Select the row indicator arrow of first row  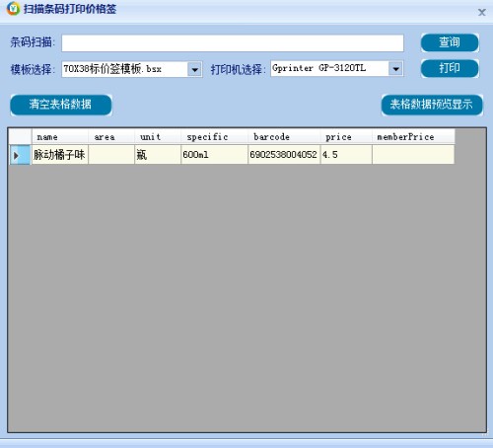[20, 155]
